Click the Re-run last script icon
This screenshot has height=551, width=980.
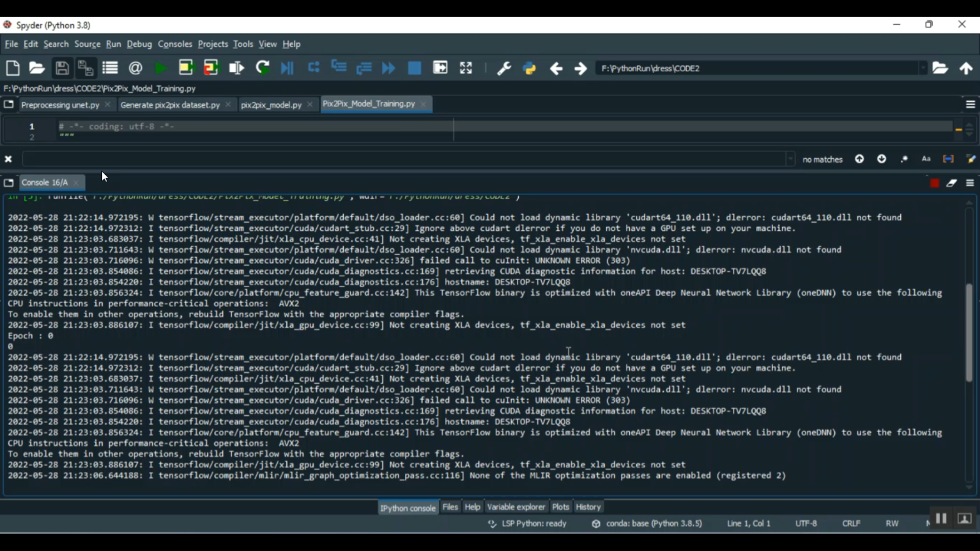tap(263, 68)
